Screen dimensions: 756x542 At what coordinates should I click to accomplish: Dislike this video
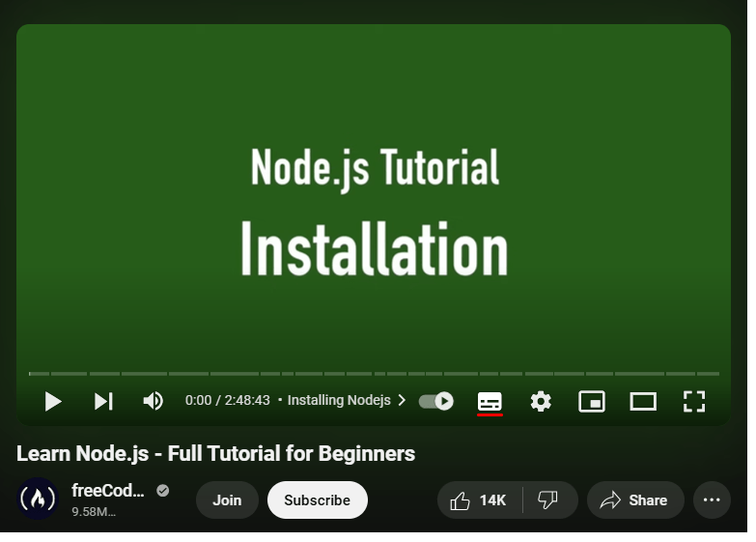pos(550,500)
